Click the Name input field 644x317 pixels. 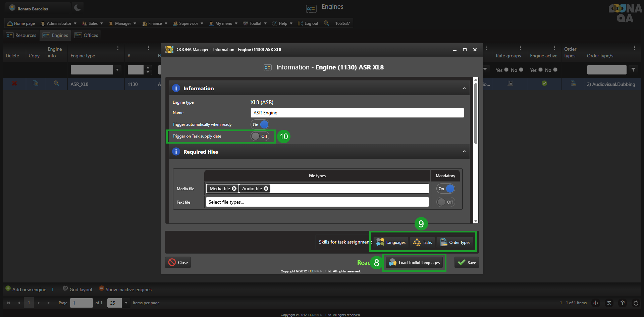point(357,113)
